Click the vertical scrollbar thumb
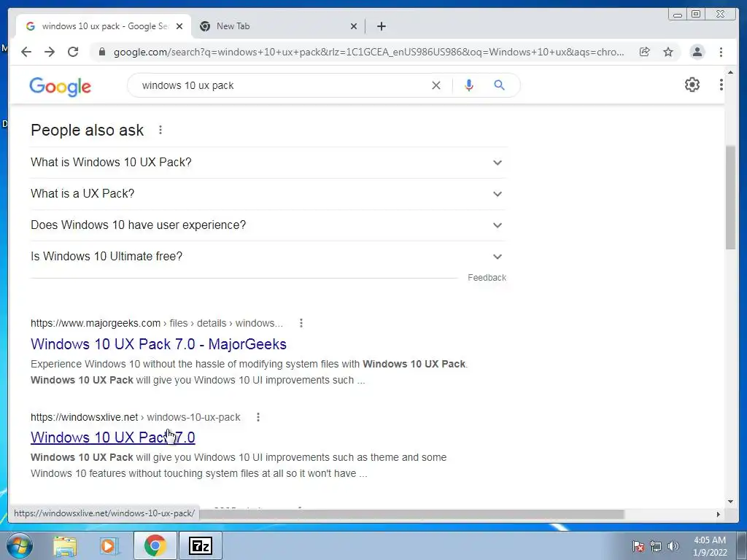The width and height of the screenshot is (747, 560). pyautogui.click(x=730, y=197)
